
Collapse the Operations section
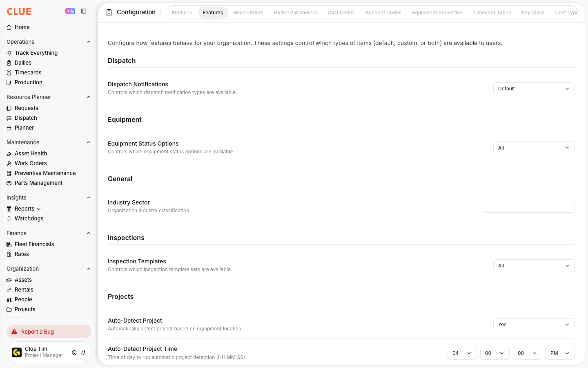(89, 42)
